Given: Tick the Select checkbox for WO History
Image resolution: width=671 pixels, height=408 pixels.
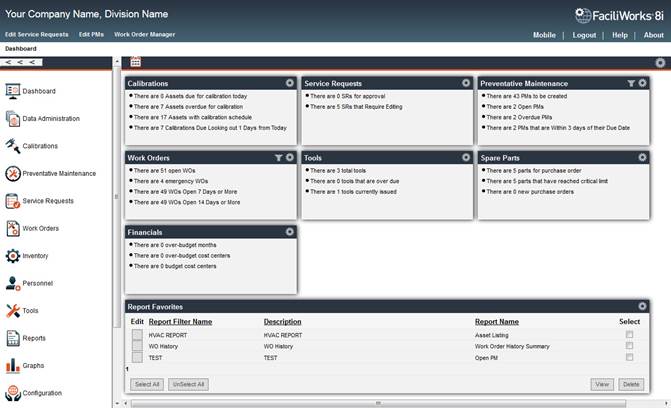Looking at the screenshot, I should (x=629, y=346).
